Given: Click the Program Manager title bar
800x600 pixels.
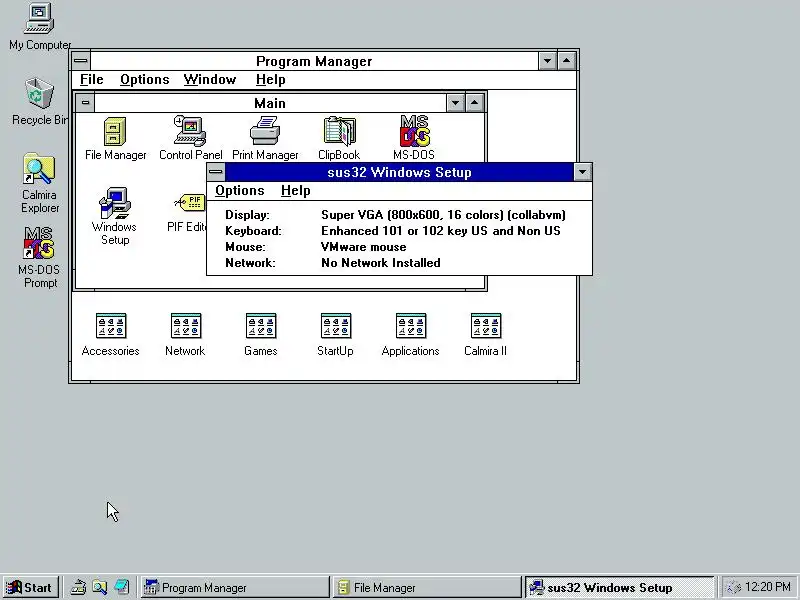Looking at the screenshot, I should [314, 61].
